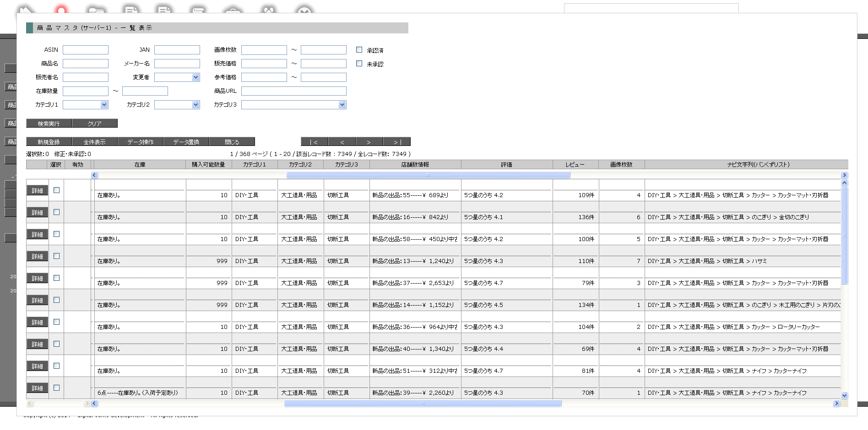The image size is (868, 430).
Task: Sort by 在庫 column header
Action: [x=140, y=165]
